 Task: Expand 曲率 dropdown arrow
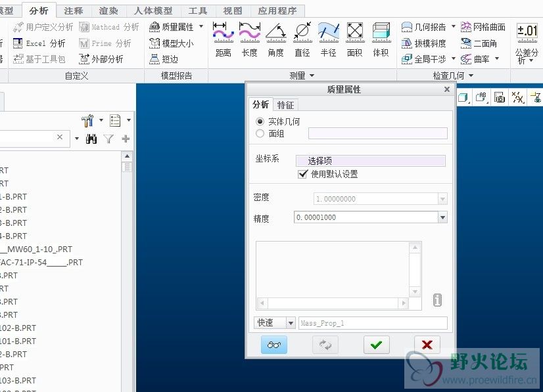tap(497, 58)
